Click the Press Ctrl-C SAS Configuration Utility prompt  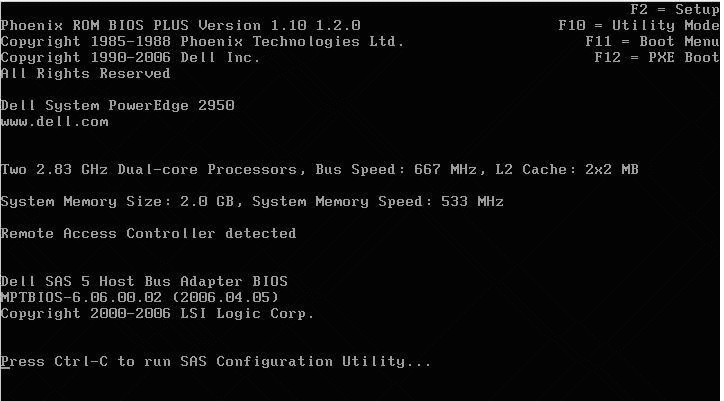click(216, 361)
